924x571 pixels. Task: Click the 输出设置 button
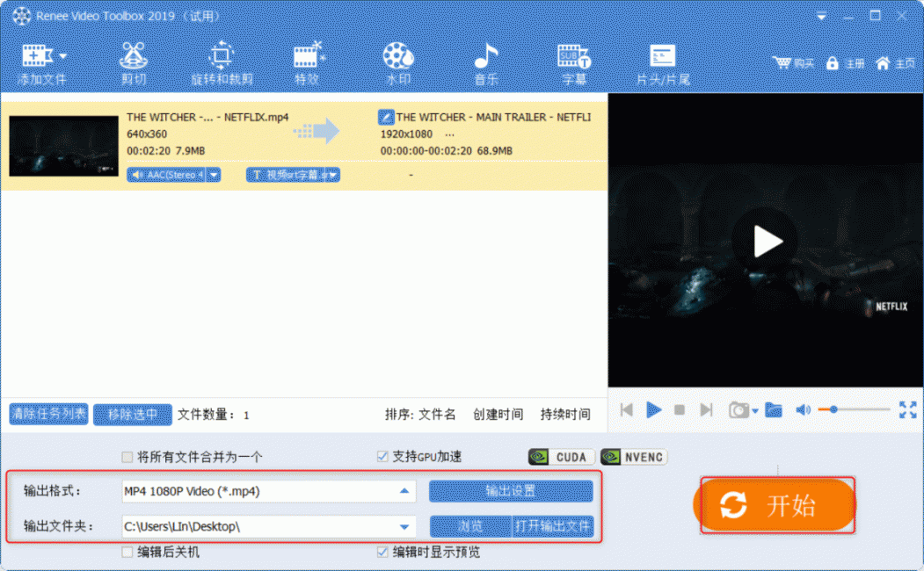click(x=511, y=491)
